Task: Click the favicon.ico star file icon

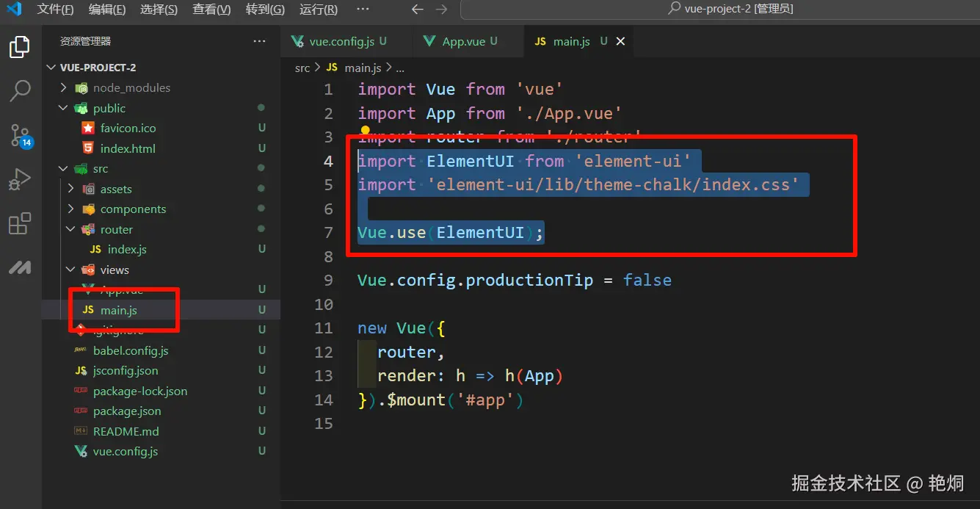Action: pos(88,128)
